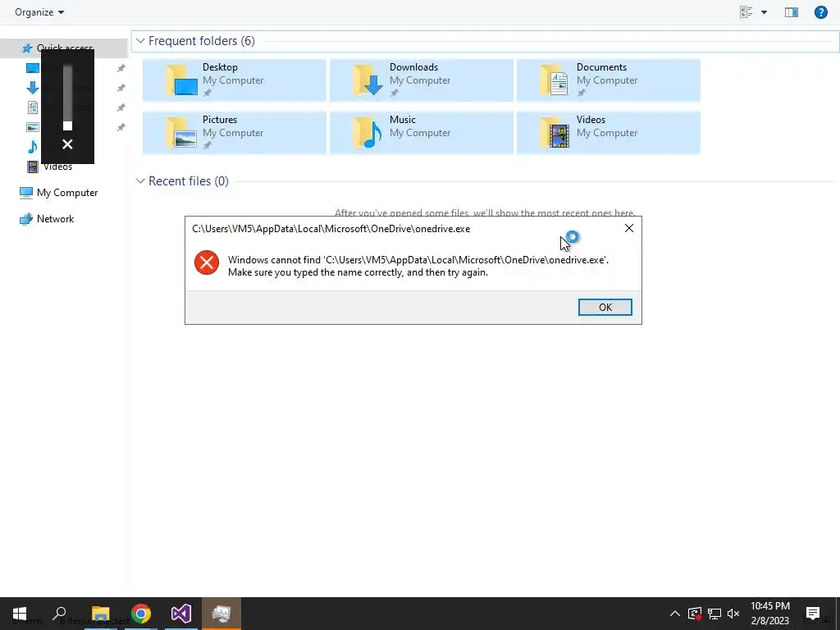Image resolution: width=840 pixels, height=630 pixels.
Task: Open network status tray icon
Action: pos(714,614)
